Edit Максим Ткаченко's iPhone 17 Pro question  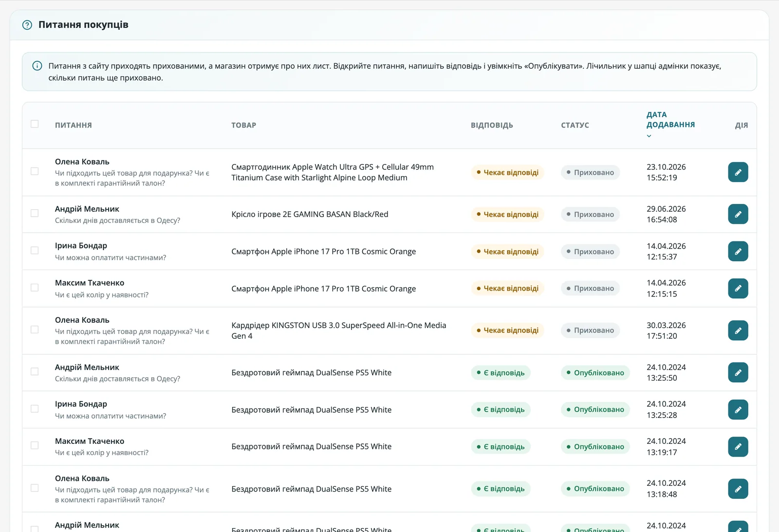(738, 288)
